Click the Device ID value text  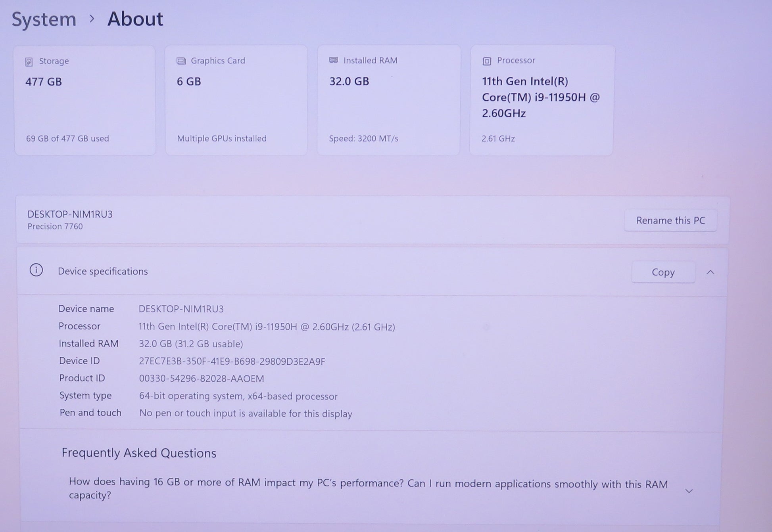[232, 361]
